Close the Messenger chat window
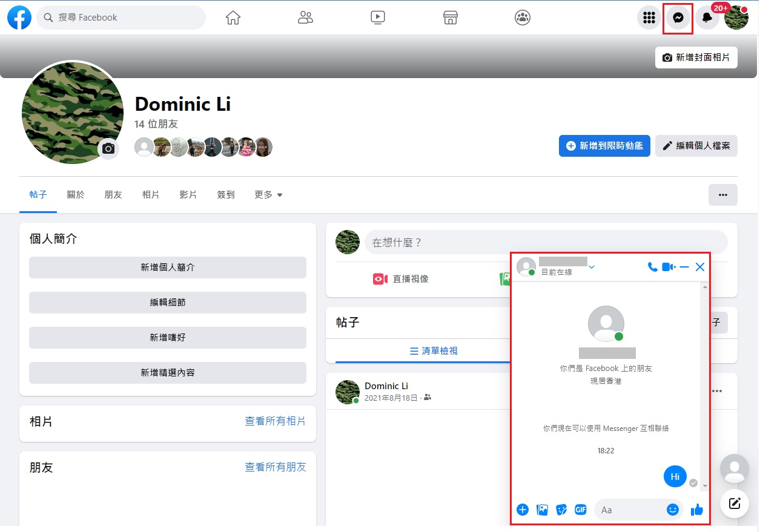Viewport: 760px width, 532px height. (700, 267)
